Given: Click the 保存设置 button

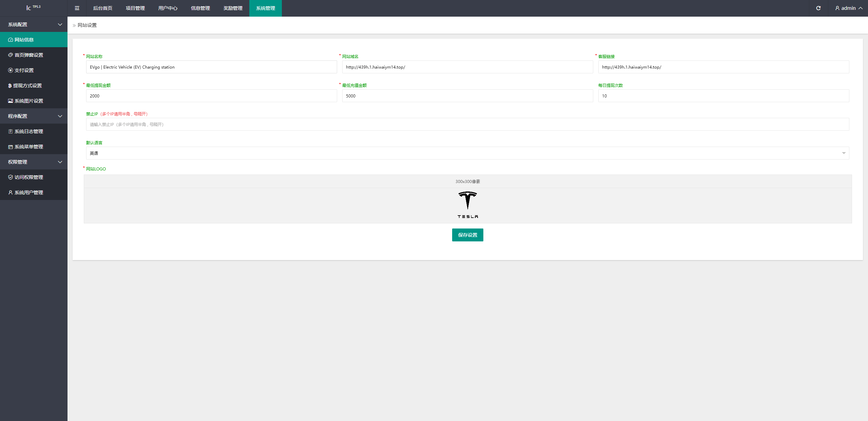Looking at the screenshot, I should (x=467, y=235).
